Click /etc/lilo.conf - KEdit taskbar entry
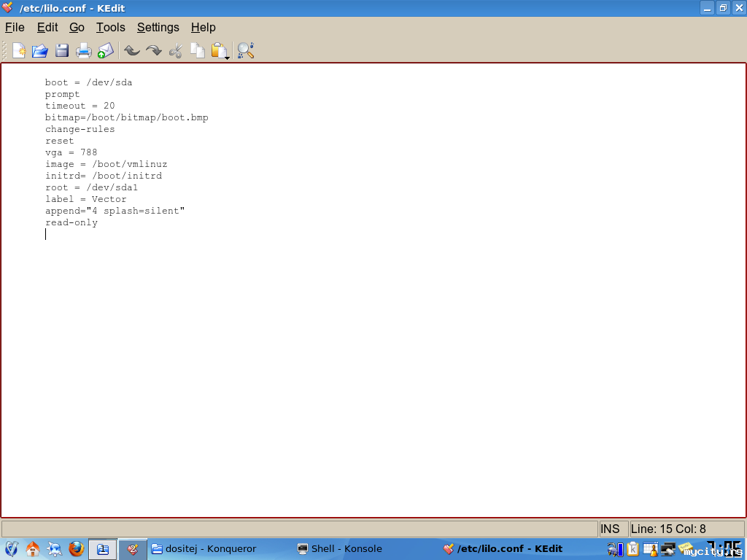 (503, 549)
